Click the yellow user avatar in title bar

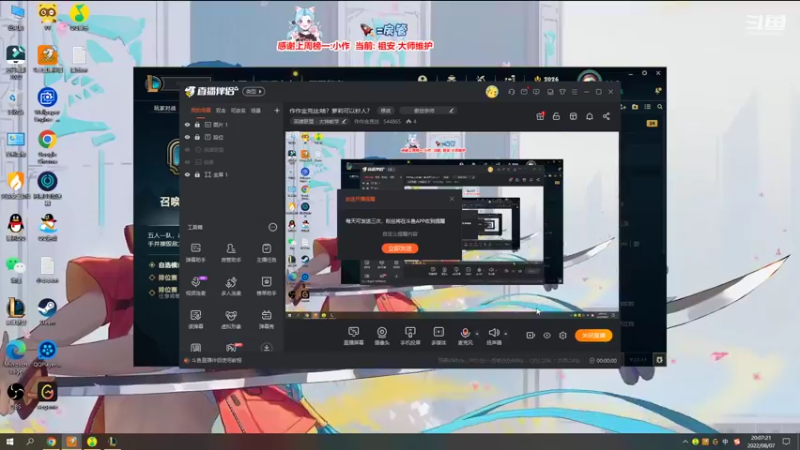tap(492, 92)
